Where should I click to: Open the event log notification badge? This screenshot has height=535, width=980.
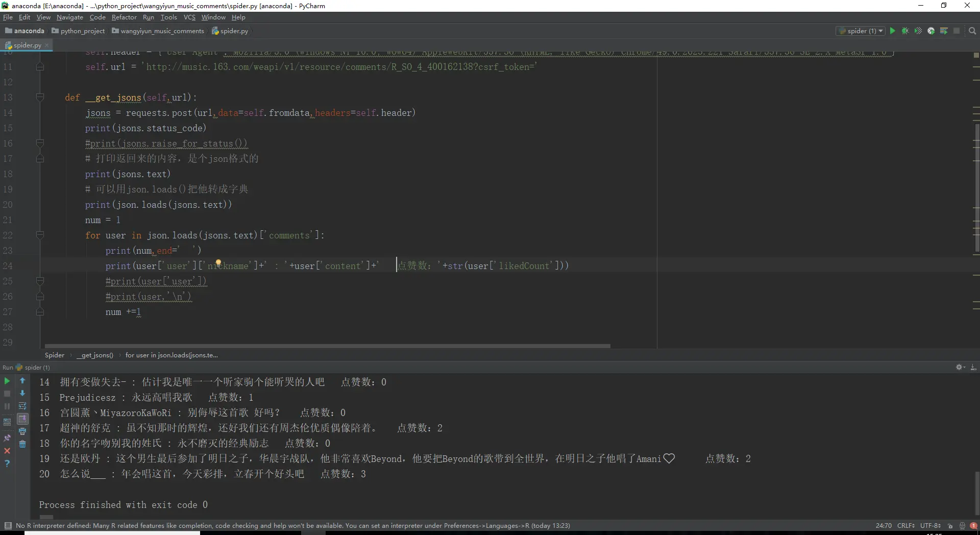(x=973, y=526)
